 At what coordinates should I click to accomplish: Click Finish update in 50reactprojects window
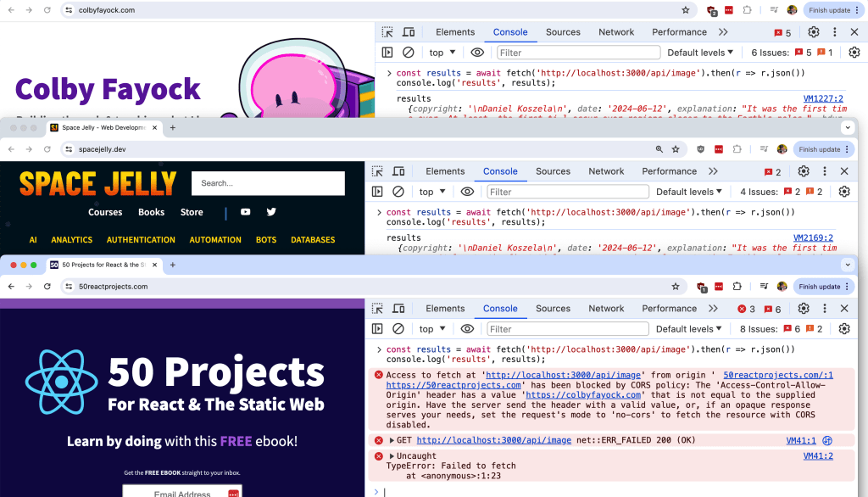[822, 287]
